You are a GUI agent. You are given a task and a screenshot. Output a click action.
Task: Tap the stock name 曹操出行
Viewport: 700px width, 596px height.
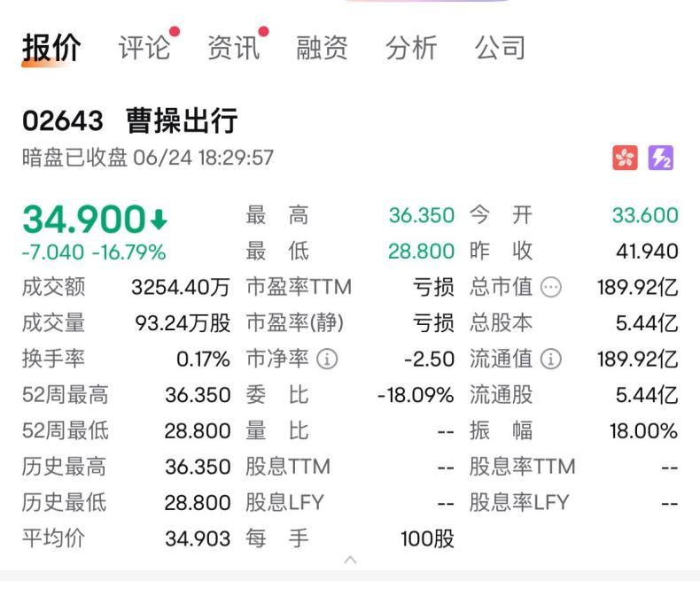[182, 121]
